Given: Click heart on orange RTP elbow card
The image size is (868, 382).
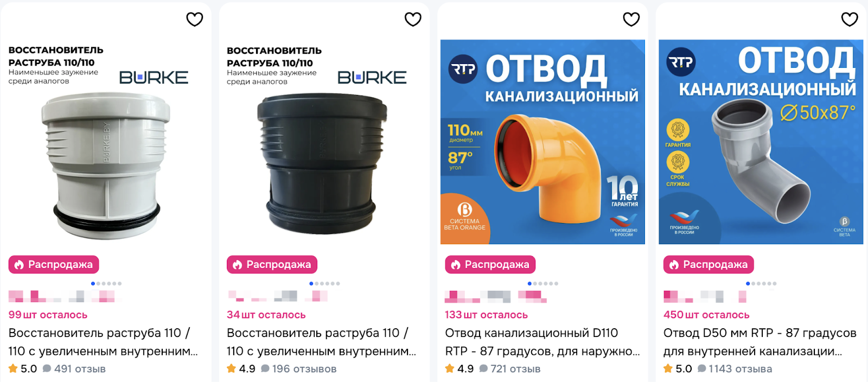Looking at the screenshot, I should click(x=631, y=20).
